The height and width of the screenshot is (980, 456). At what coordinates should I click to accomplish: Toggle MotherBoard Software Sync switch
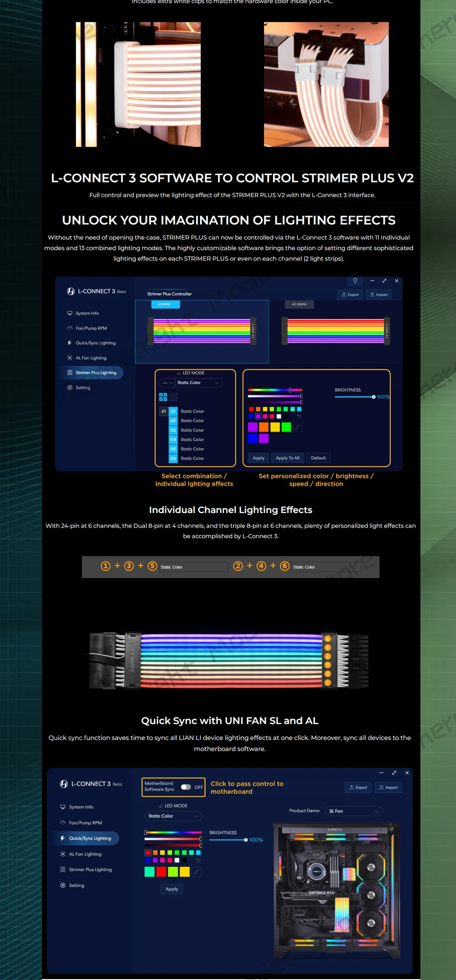[x=186, y=787]
